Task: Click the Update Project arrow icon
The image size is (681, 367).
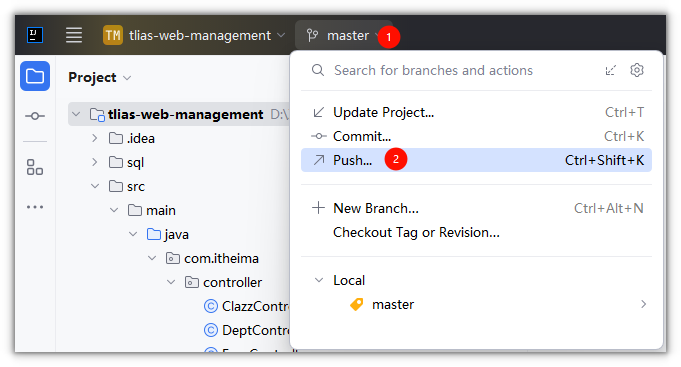Action: (318, 112)
